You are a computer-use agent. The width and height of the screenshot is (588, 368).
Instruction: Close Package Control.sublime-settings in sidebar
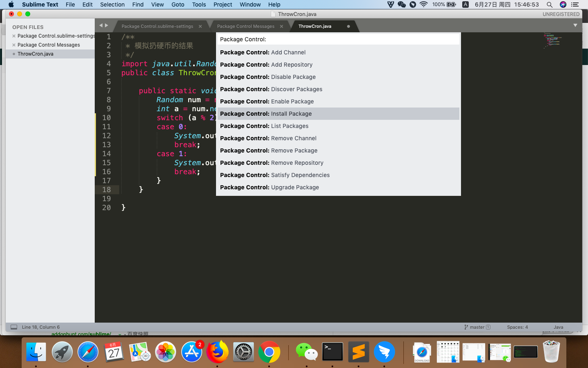pos(14,36)
